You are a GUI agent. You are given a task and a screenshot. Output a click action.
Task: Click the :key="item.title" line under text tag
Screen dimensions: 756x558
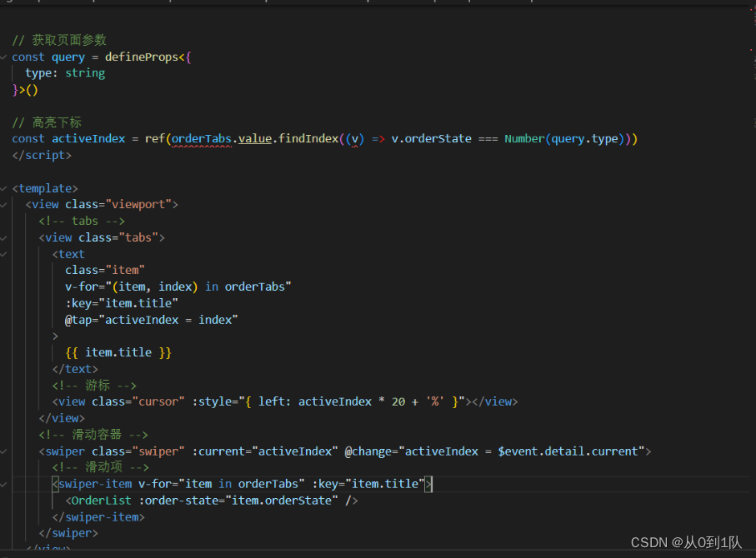tap(122, 303)
